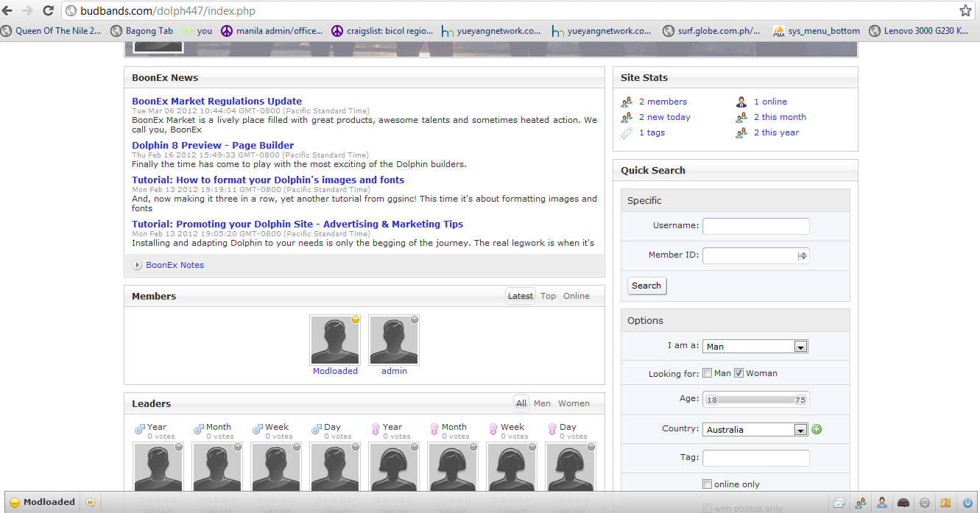980x513 pixels.
Task: Uncheck the Woman checkbox under Looking for
Action: [x=739, y=373]
